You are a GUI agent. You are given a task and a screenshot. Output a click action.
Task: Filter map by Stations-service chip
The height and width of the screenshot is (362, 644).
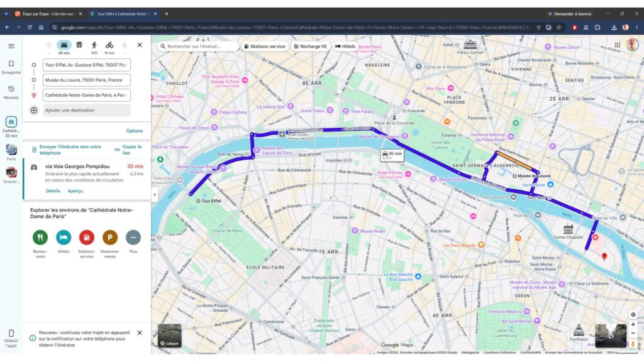pos(265,47)
